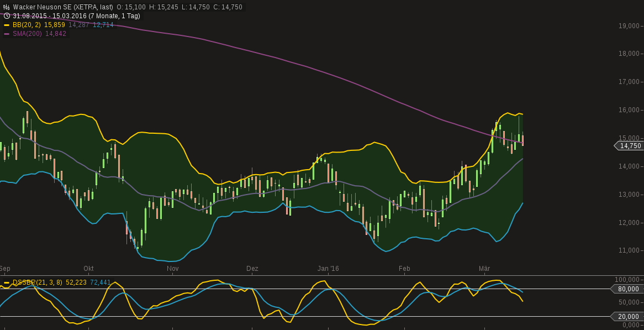
Task: Click the purple SMA(200) legend dash marker
Action: (6, 33)
